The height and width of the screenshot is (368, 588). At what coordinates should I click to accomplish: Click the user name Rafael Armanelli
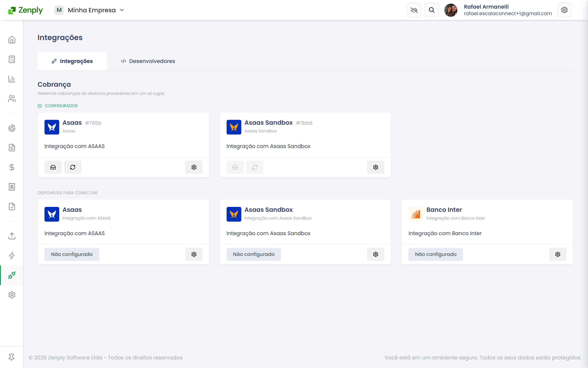pyautogui.click(x=486, y=7)
